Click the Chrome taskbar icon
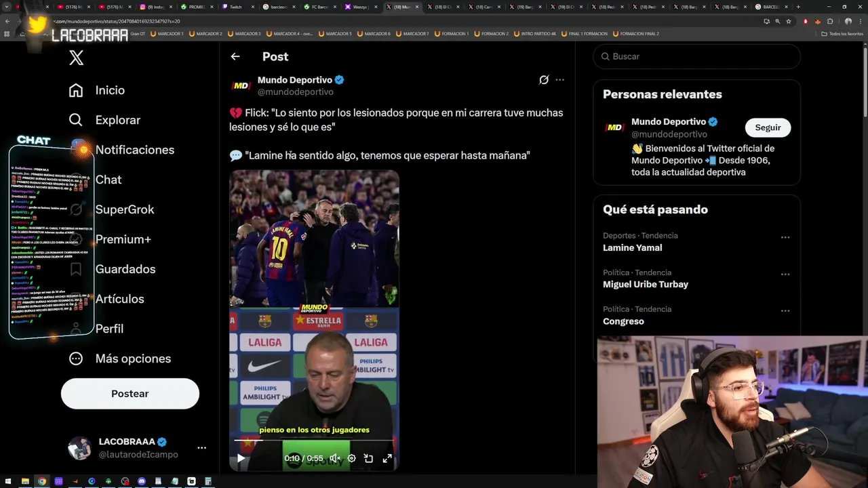 click(x=42, y=481)
